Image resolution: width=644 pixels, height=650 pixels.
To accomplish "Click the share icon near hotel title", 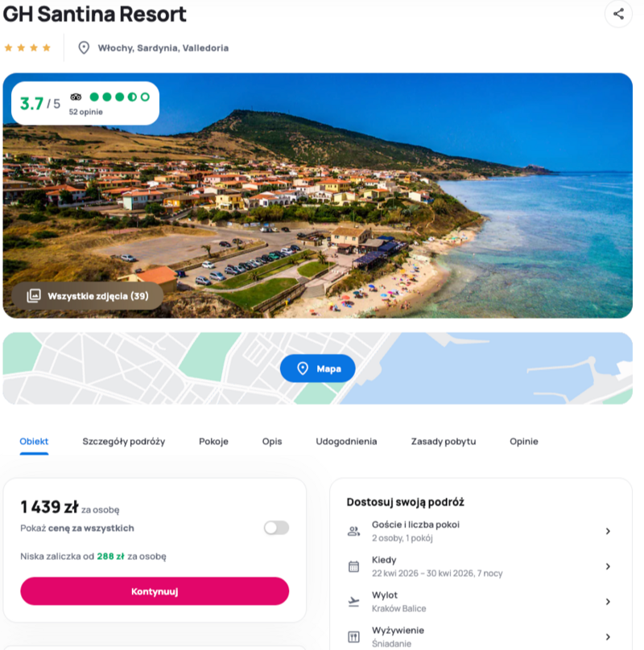I will click(618, 14).
